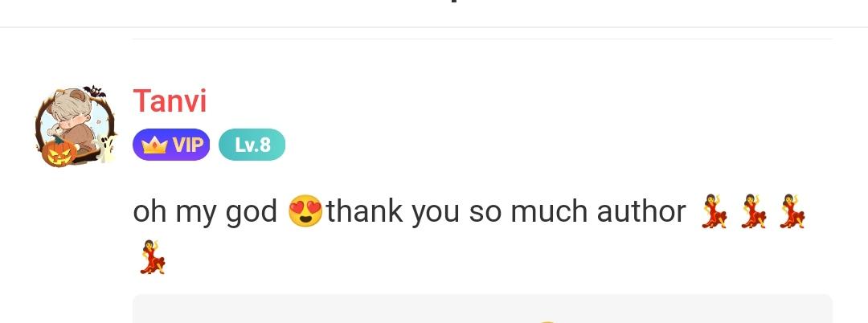The width and height of the screenshot is (868, 323).
Task: Click the "oh my god" comment text
Action: (205, 212)
